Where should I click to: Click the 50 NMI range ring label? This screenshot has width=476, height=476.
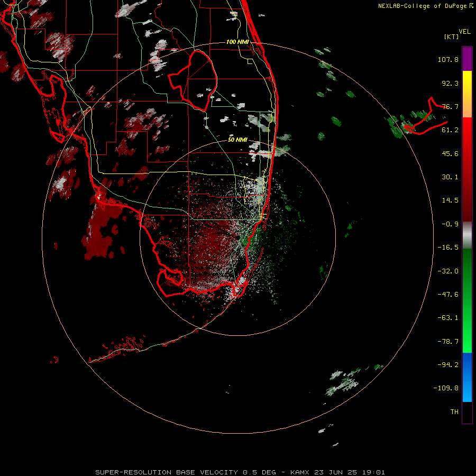pyautogui.click(x=237, y=140)
